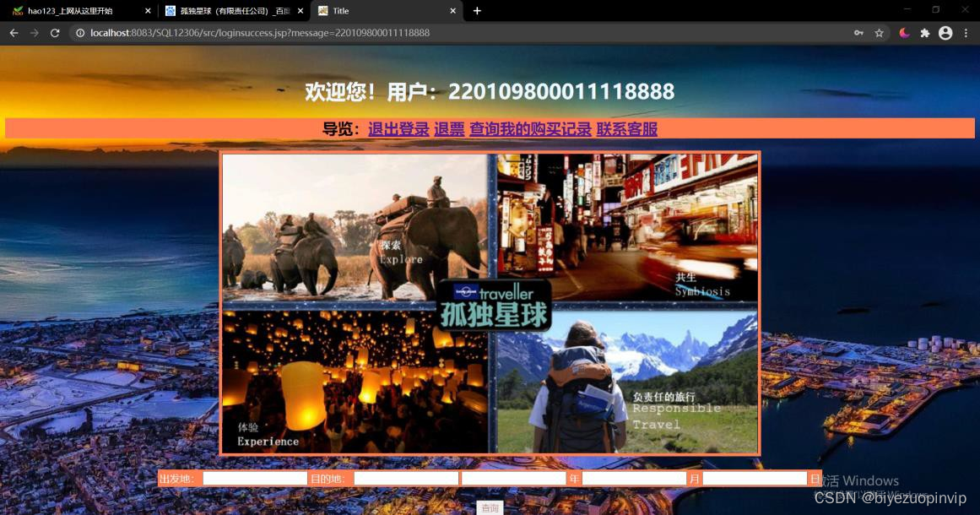Close the Title tab
The image size is (980, 515).
click(x=453, y=11)
